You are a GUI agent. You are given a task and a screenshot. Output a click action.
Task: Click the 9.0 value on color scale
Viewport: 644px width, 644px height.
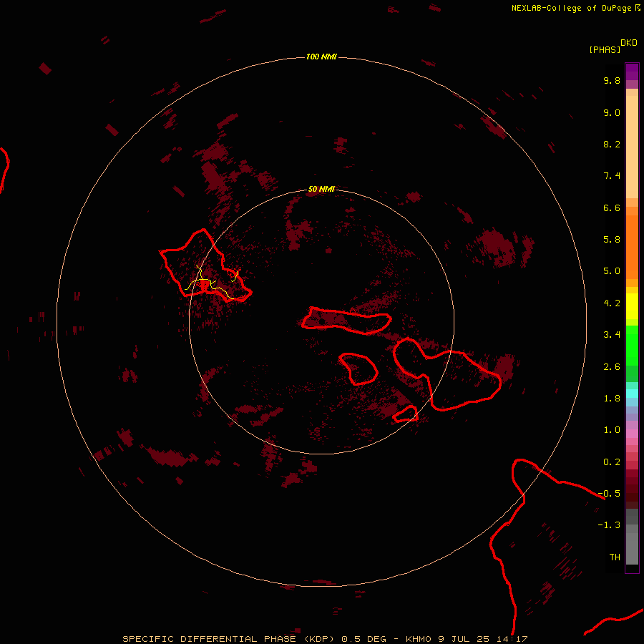tap(612, 112)
